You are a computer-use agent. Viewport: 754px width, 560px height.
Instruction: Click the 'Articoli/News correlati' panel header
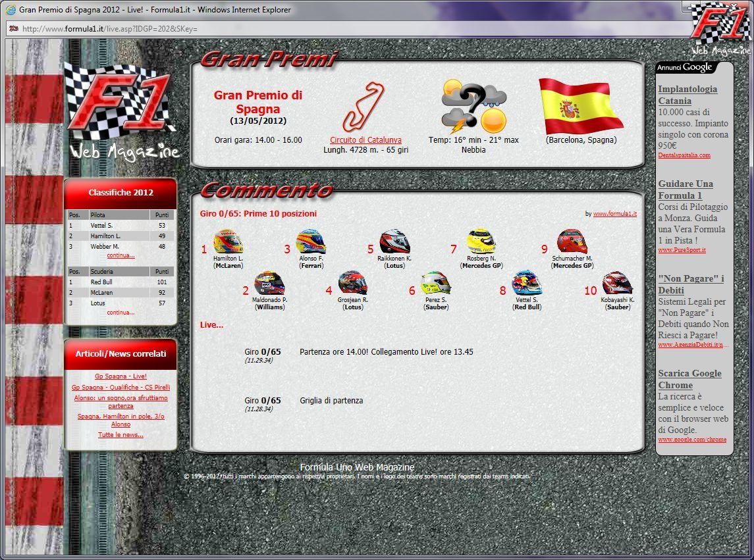(x=121, y=354)
